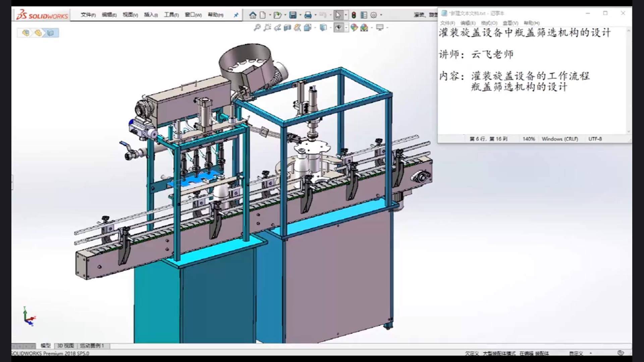Open View Settings monitor icon
The width and height of the screenshot is (644, 362).
380,27
